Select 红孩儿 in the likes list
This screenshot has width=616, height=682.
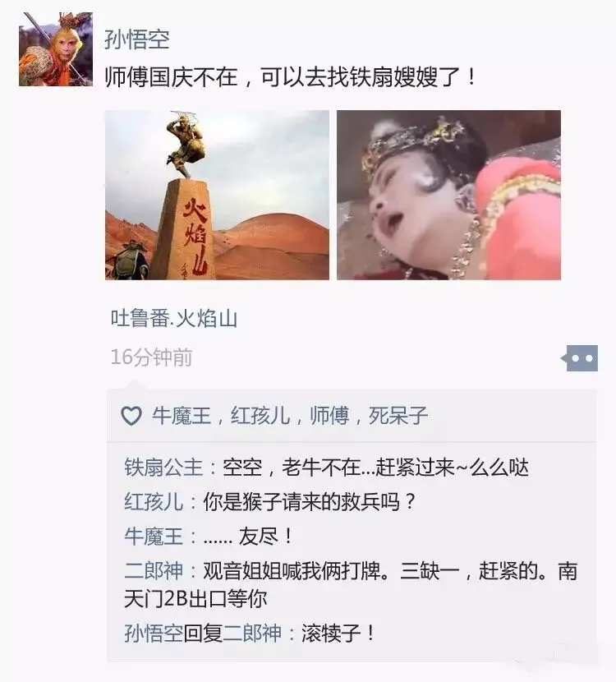[x=260, y=416]
